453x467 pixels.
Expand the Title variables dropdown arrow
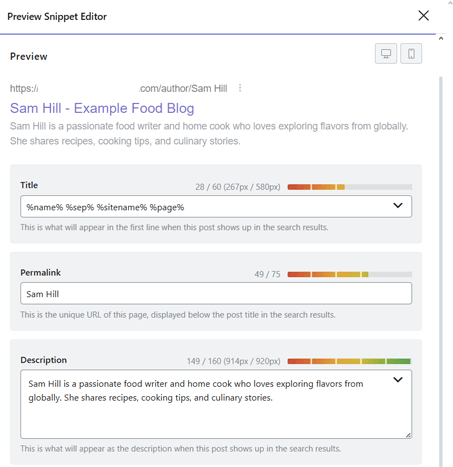pos(398,206)
